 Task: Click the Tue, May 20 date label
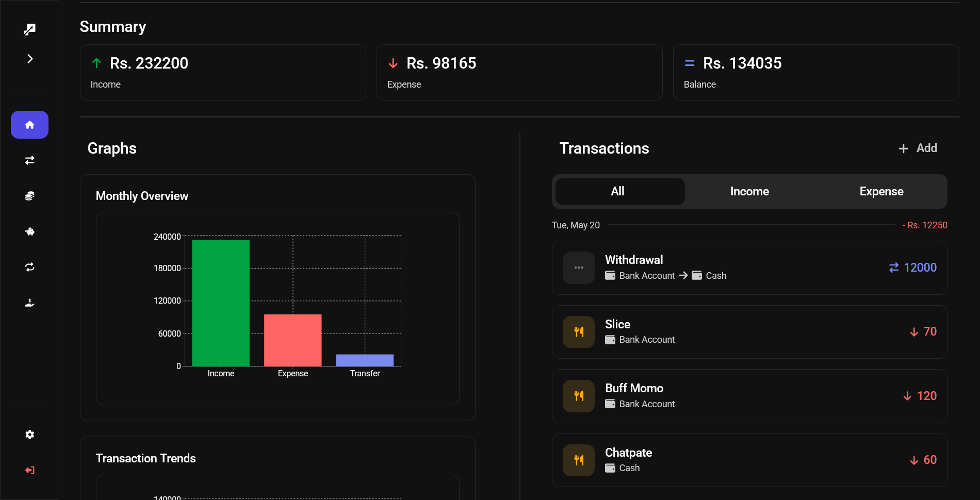tap(576, 225)
